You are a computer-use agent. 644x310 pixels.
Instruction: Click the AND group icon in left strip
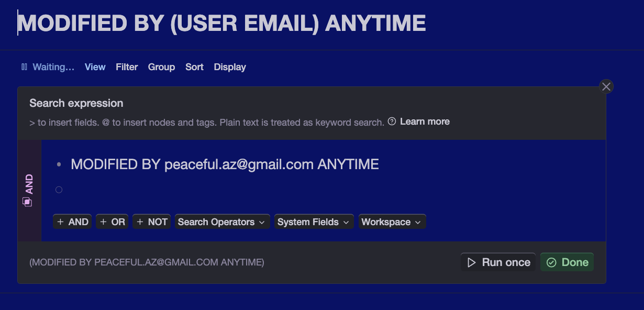(27, 202)
